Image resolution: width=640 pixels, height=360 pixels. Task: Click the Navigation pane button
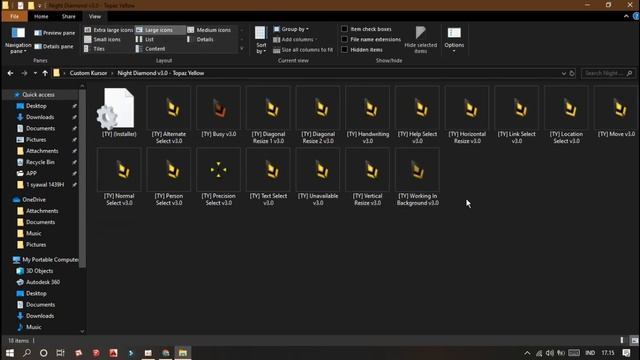click(x=18, y=40)
